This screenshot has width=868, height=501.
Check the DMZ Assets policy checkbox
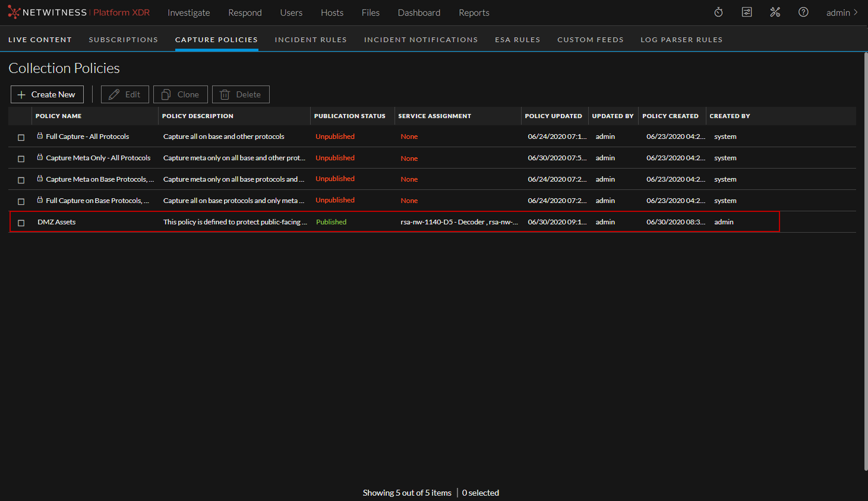click(x=21, y=223)
